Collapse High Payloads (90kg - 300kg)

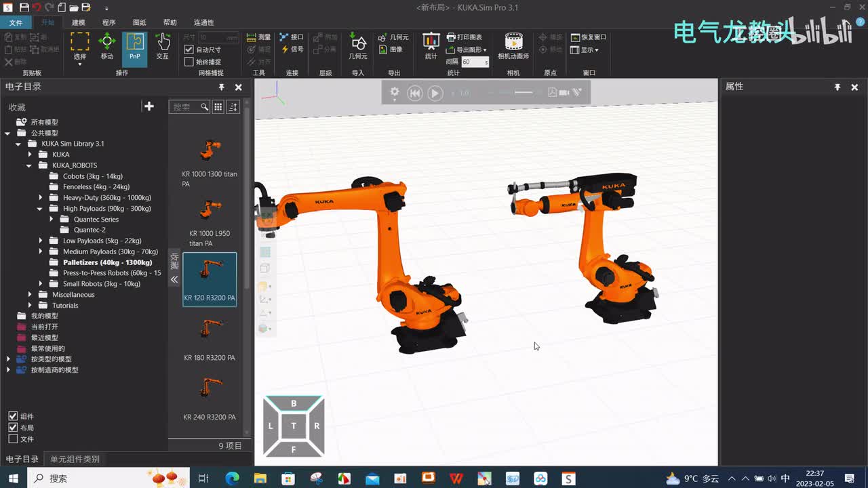(x=41, y=209)
